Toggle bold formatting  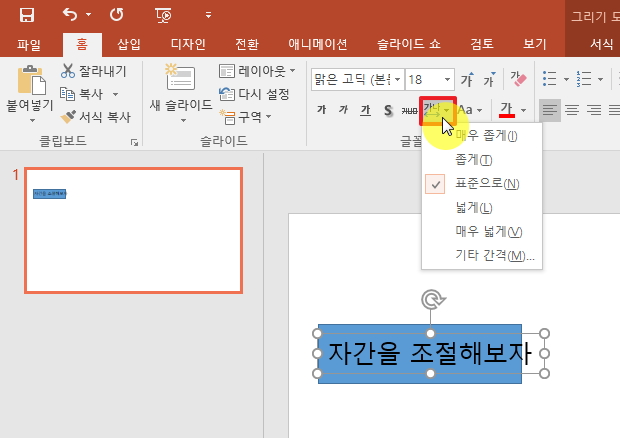(321, 110)
